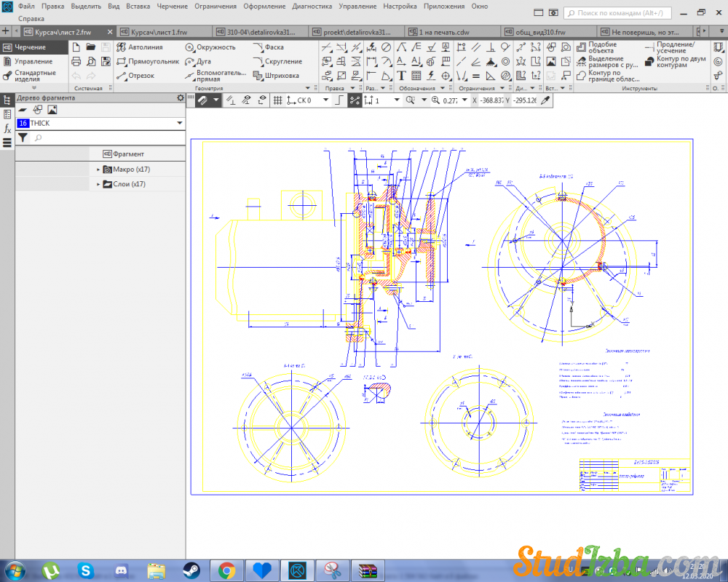Viewport: 728px width, 582px height.
Task: Open tree settings gear icon
Action: (181, 97)
